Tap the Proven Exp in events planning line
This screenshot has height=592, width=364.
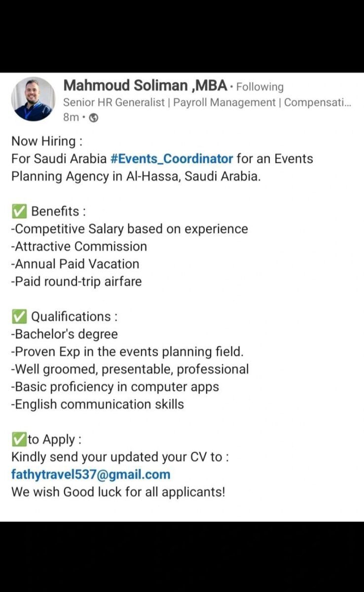coord(127,352)
